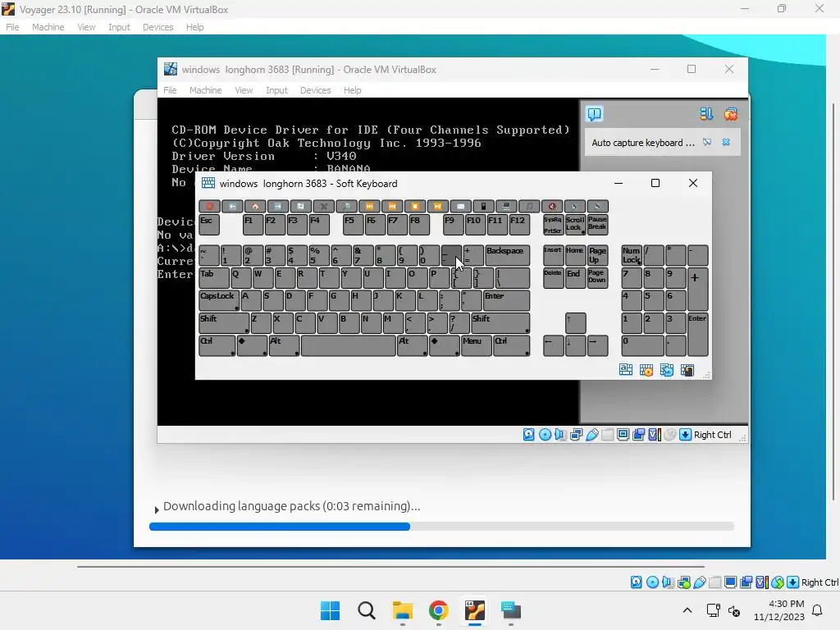Open Windows taskbar Search
Viewport: 840px width, 630px height.
(367, 610)
